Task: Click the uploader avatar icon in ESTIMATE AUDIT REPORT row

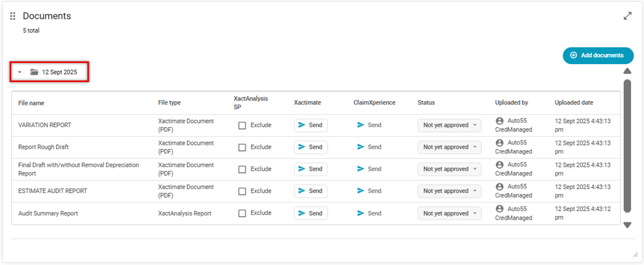Action: (x=500, y=187)
